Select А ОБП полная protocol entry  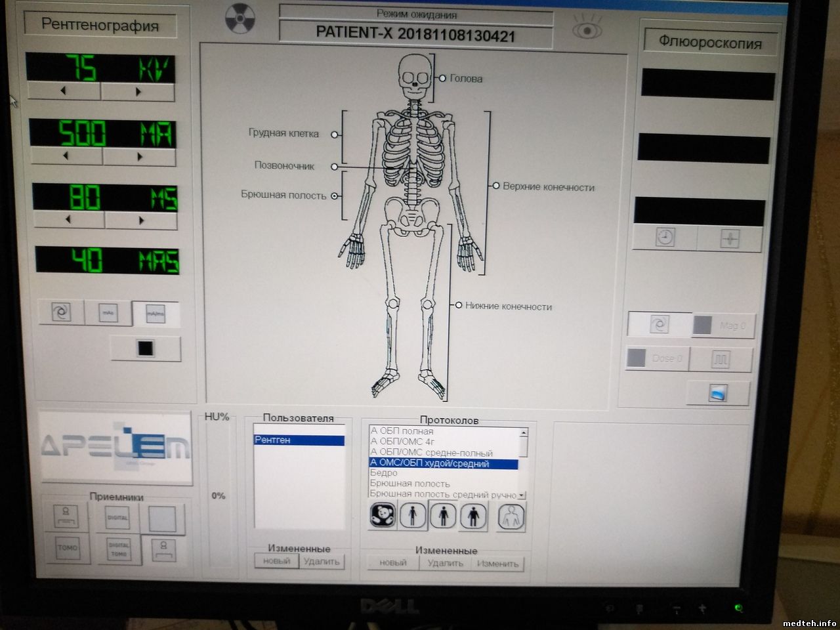pos(402,431)
